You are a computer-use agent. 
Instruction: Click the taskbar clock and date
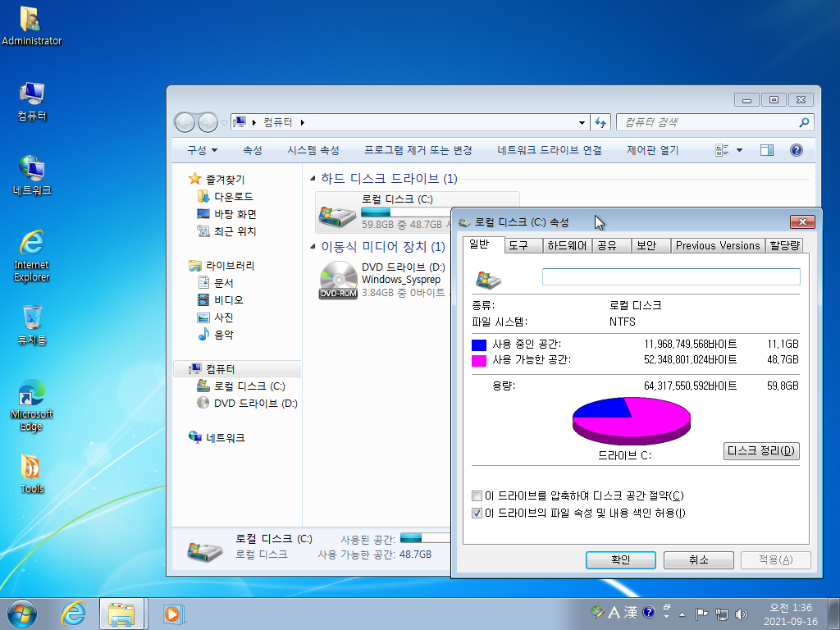point(791,614)
